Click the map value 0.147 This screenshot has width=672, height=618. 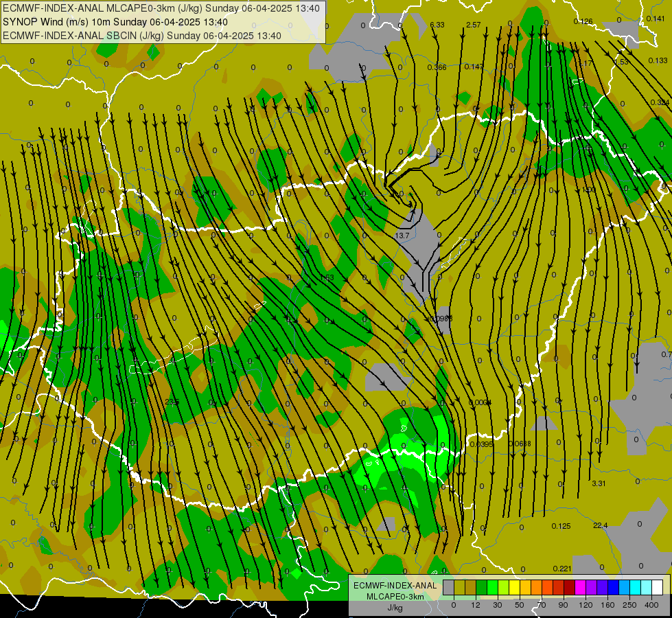(474, 67)
